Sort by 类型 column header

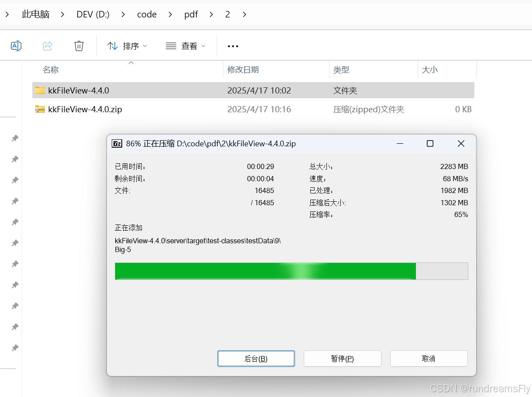tap(341, 70)
